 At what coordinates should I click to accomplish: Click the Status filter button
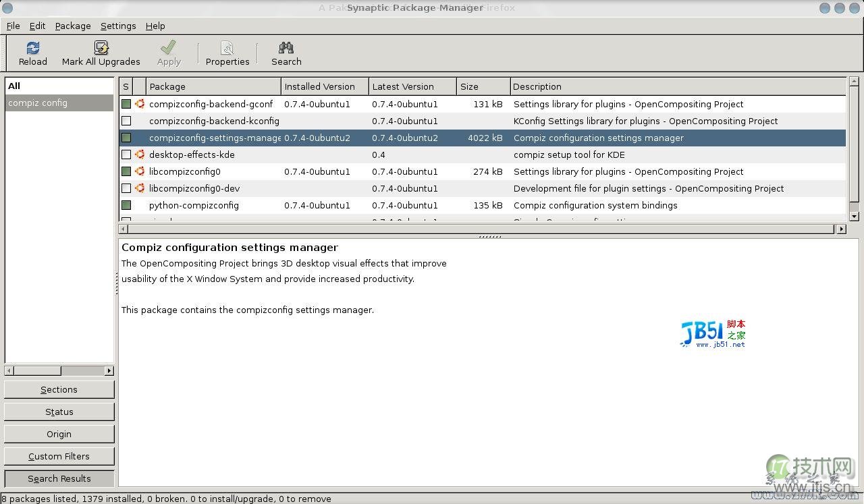pyautogui.click(x=59, y=412)
